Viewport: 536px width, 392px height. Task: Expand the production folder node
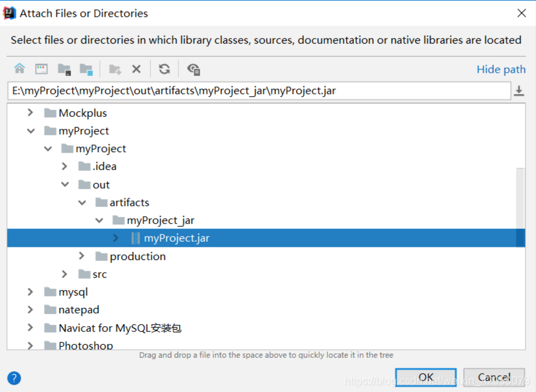coord(81,256)
